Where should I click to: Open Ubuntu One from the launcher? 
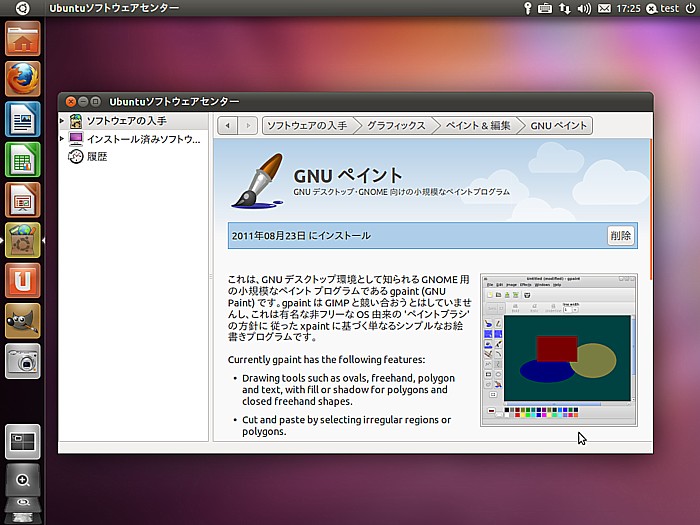click(x=23, y=280)
